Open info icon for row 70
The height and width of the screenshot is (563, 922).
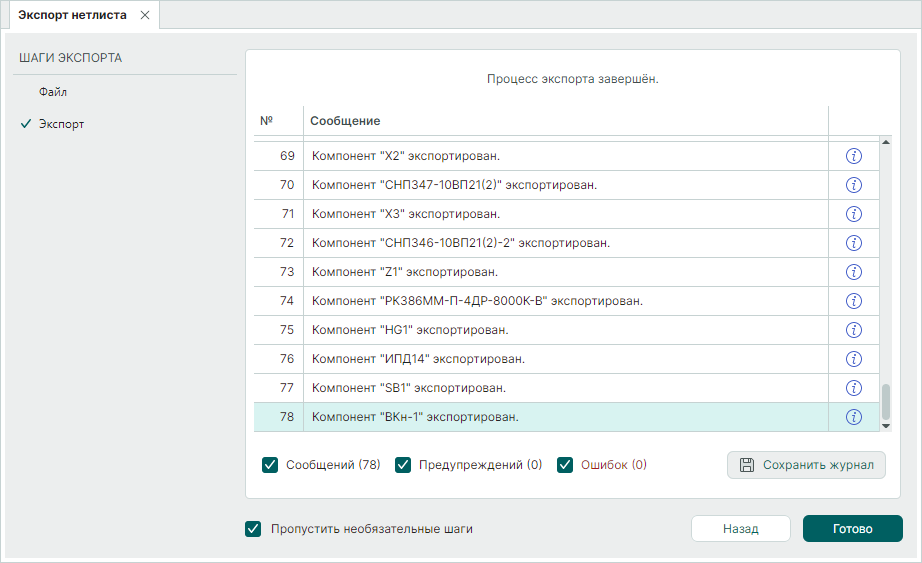854,185
